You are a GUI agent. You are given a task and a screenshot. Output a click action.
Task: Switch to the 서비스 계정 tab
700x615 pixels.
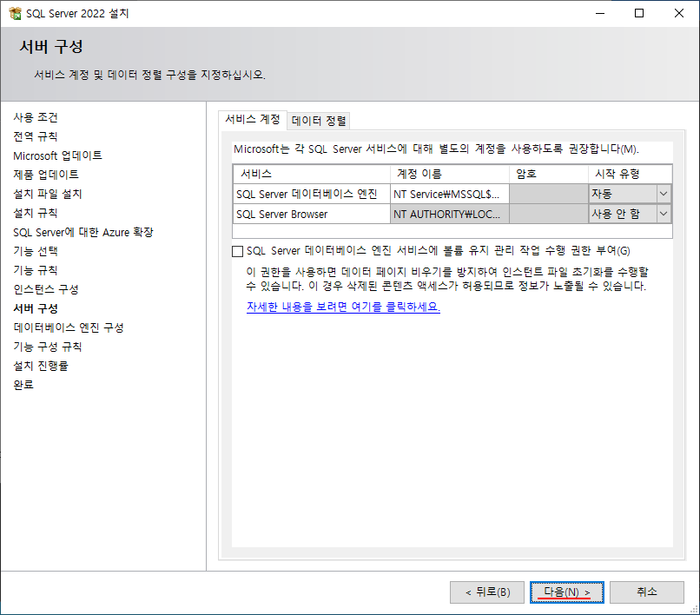[252, 119]
